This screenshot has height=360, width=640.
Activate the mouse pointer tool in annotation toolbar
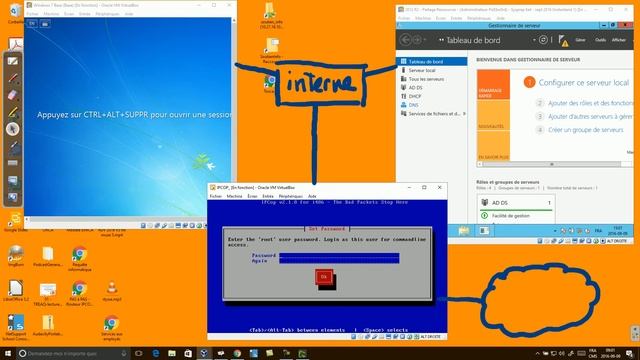[13, 129]
